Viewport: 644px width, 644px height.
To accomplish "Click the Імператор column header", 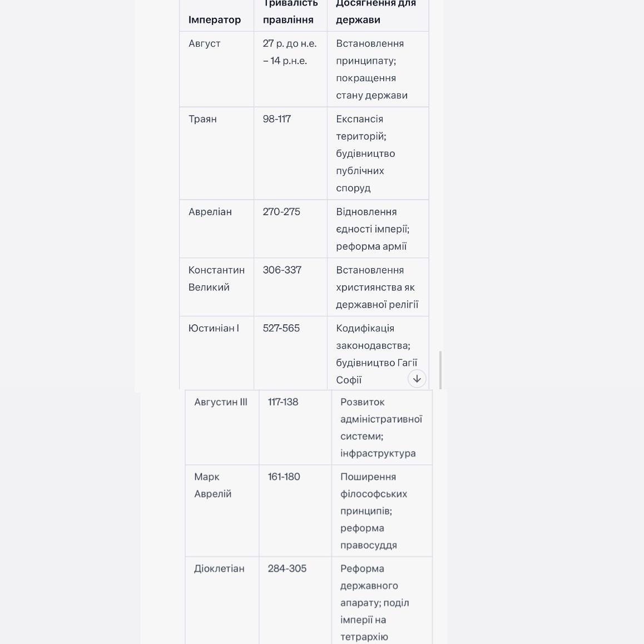I will (215, 19).
